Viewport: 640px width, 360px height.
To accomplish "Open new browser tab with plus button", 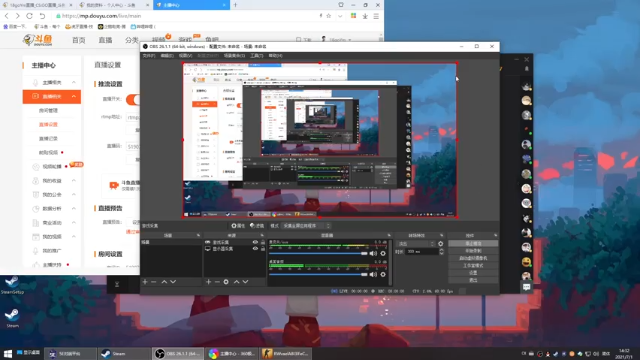I will [x=235, y=5].
